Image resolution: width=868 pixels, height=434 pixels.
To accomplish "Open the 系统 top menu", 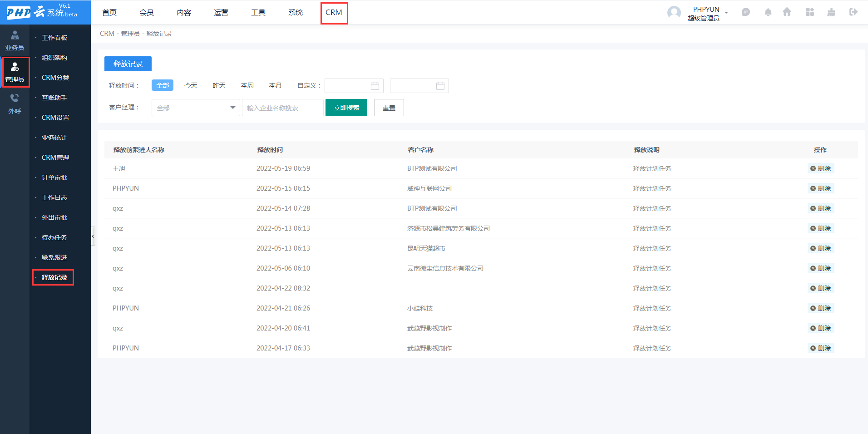I will coord(296,12).
